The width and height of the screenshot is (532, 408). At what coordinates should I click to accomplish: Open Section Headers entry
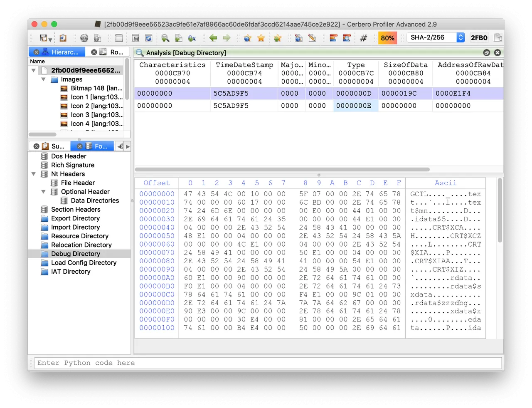(x=76, y=209)
